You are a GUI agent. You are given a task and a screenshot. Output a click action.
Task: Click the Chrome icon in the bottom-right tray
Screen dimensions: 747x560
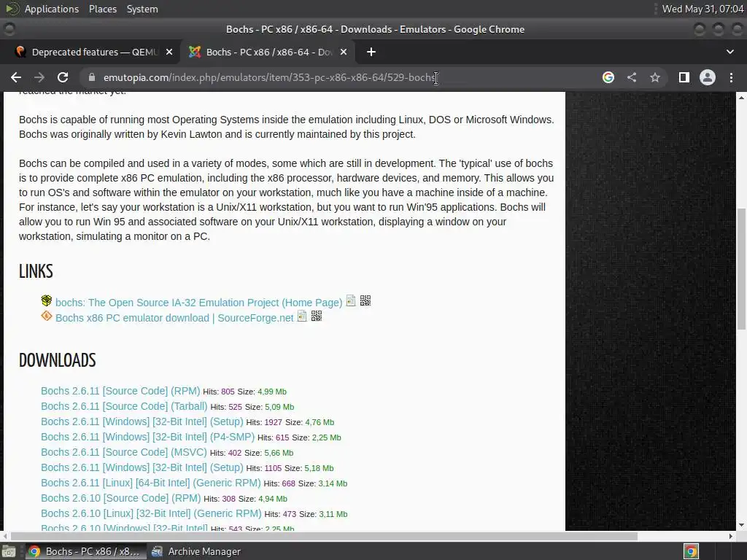pyautogui.click(x=692, y=551)
